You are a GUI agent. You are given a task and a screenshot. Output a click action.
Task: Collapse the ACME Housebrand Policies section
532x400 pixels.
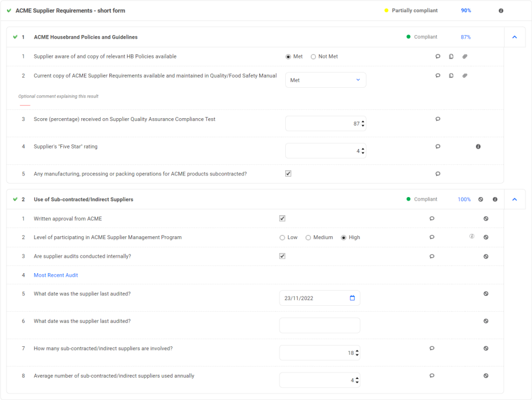(x=514, y=37)
